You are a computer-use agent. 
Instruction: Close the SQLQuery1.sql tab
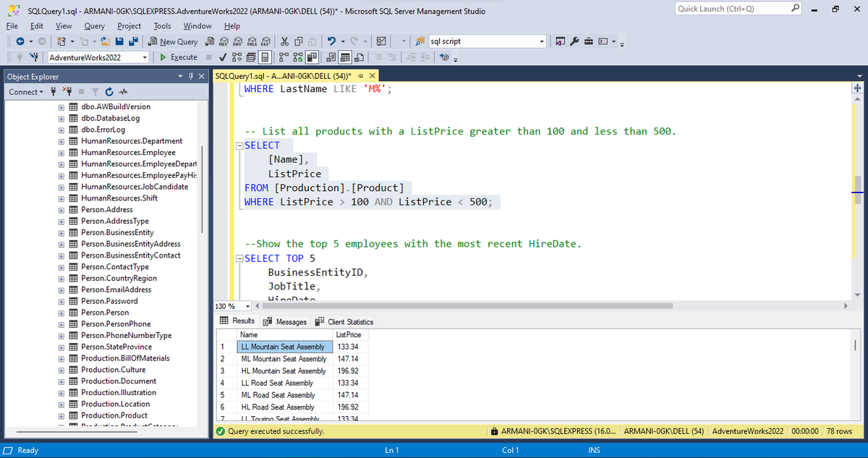pos(372,77)
